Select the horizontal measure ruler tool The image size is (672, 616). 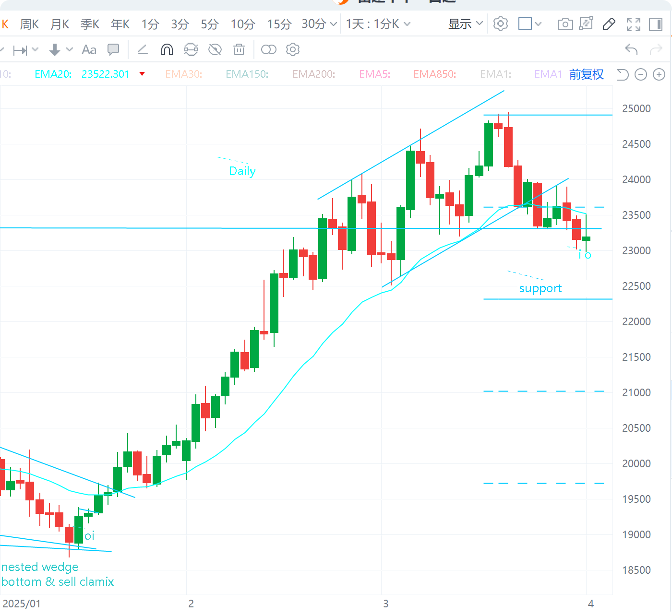coord(21,50)
